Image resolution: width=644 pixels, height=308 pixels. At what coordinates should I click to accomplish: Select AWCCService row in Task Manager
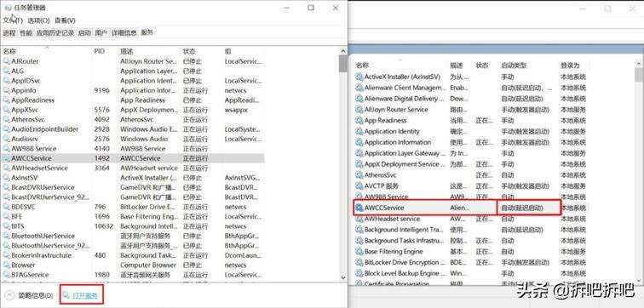(132, 158)
